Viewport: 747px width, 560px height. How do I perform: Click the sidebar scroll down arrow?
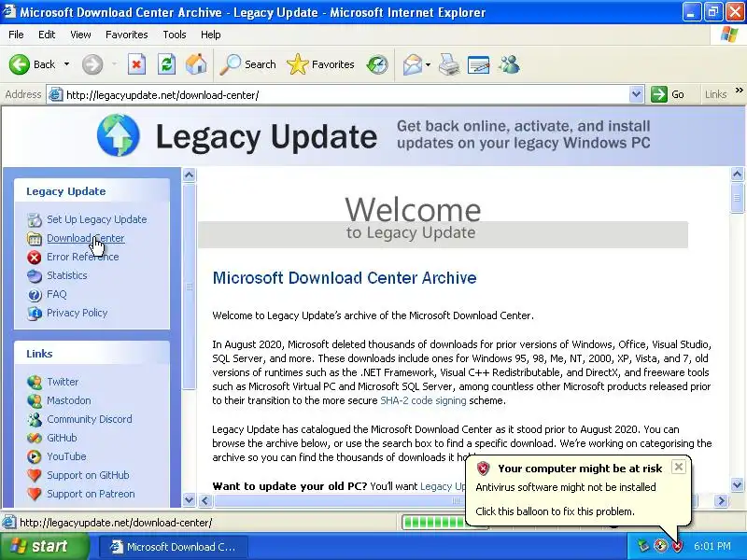coord(190,500)
